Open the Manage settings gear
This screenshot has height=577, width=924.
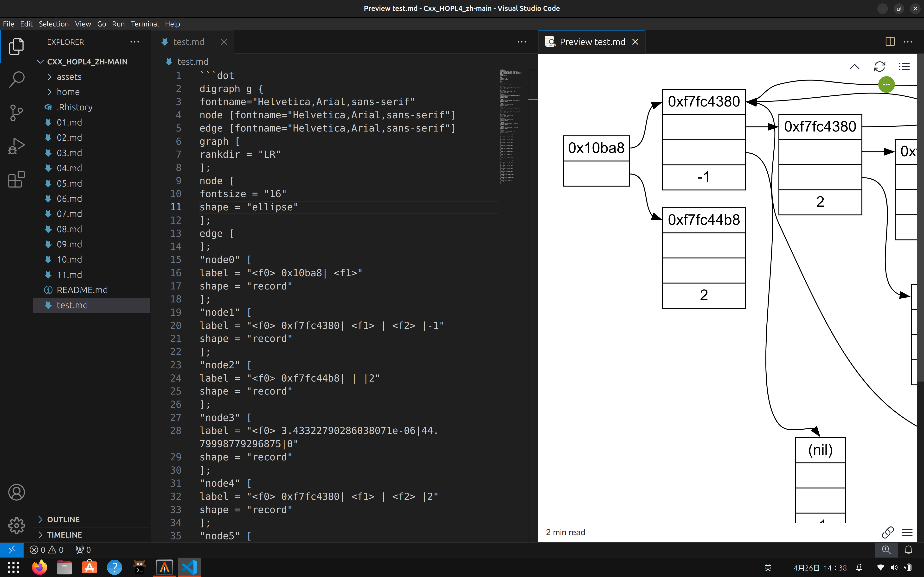coord(16,526)
